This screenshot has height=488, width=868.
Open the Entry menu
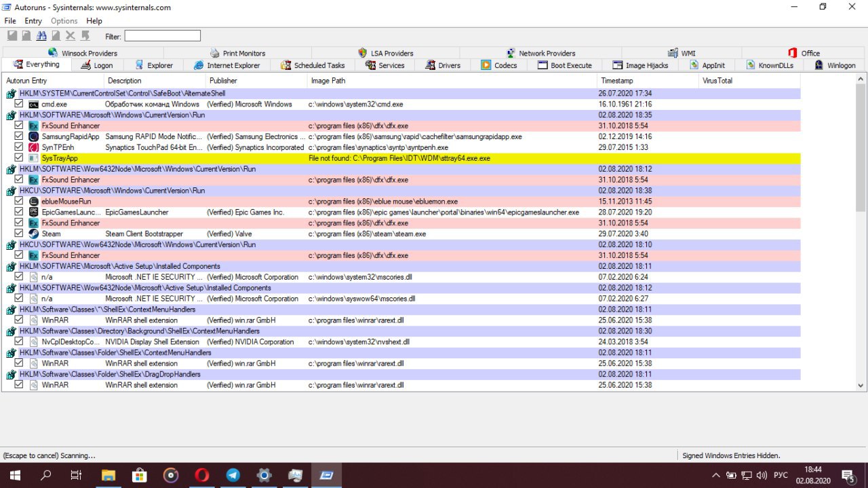33,21
